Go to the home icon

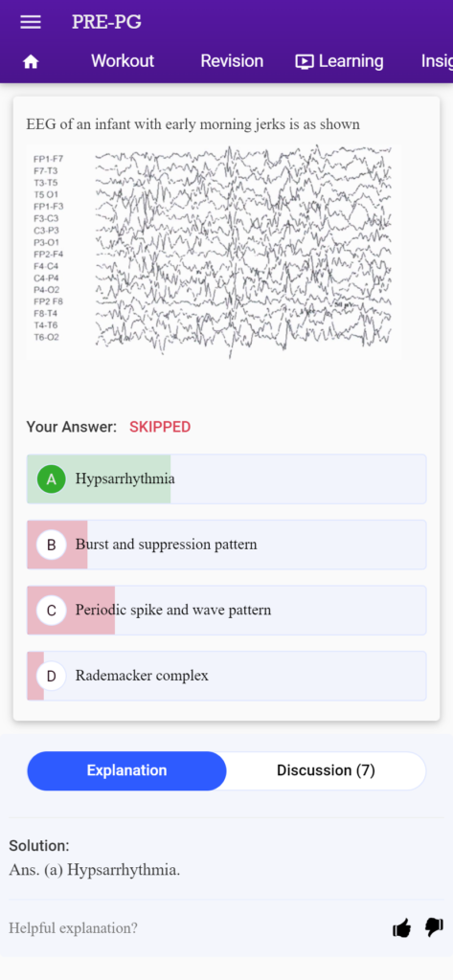31,61
